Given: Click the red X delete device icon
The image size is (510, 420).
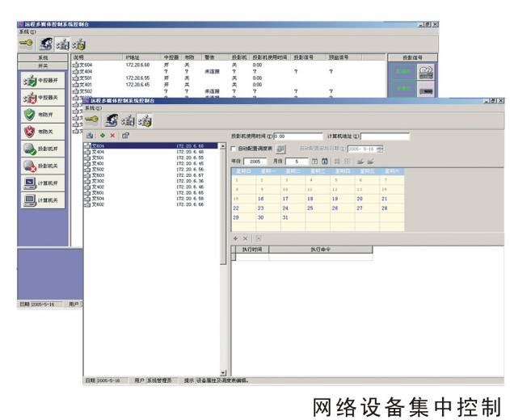Looking at the screenshot, I should [113, 136].
